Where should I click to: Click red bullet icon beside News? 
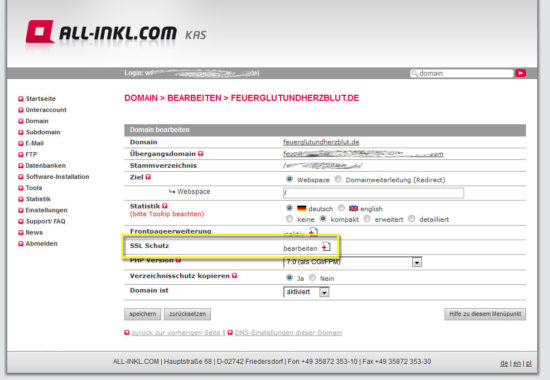click(x=21, y=233)
